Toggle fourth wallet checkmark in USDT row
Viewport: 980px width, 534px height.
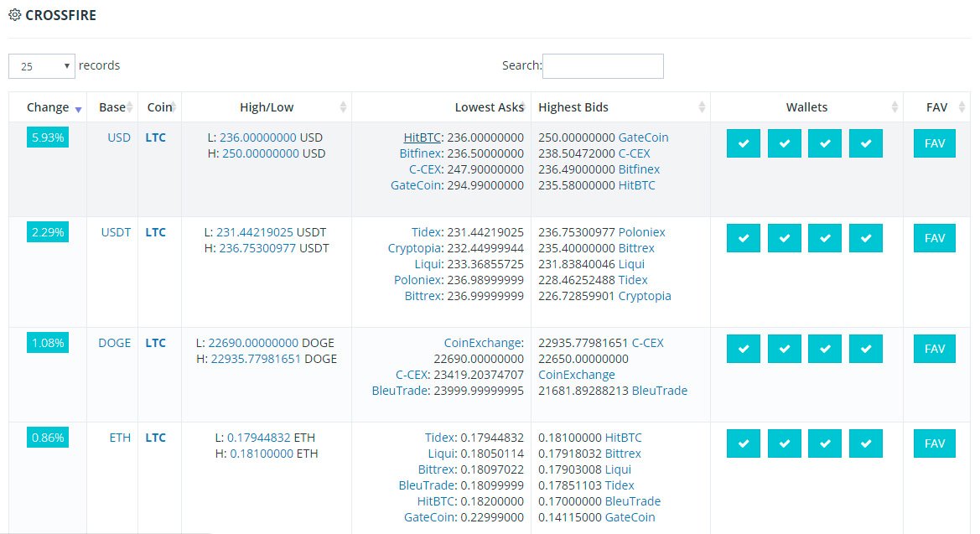pyautogui.click(x=866, y=238)
